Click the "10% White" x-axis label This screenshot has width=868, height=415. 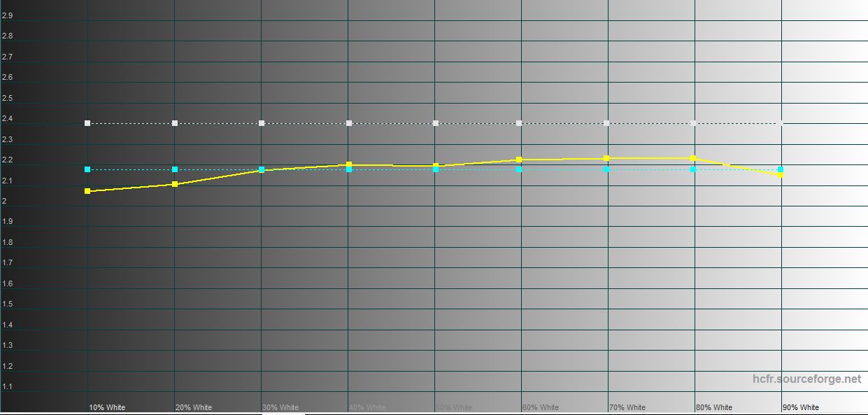pyautogui.click(x=107, y=407)
